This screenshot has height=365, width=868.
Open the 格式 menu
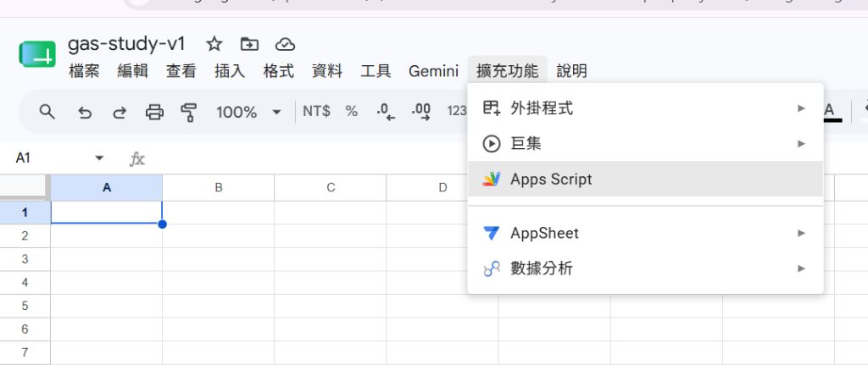tap(278, 71)
